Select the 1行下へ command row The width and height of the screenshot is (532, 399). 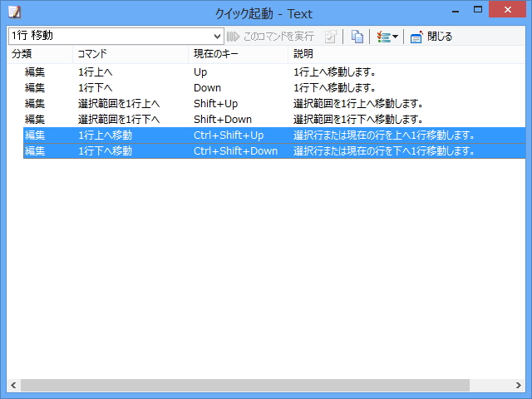pyautogui.click(x=274, y=88)
